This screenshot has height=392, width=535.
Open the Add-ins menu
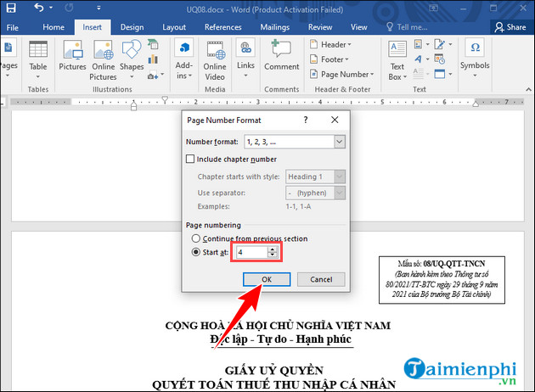(184, 60)
